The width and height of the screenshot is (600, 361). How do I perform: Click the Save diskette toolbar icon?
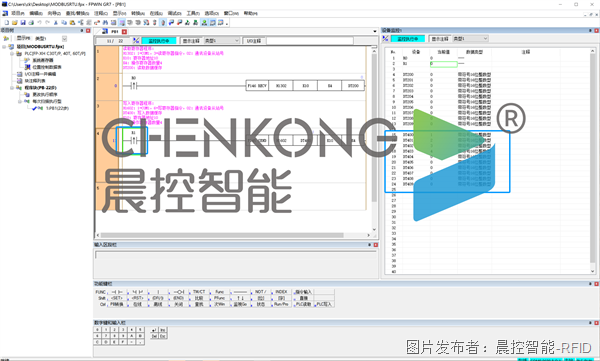[23, 23]
